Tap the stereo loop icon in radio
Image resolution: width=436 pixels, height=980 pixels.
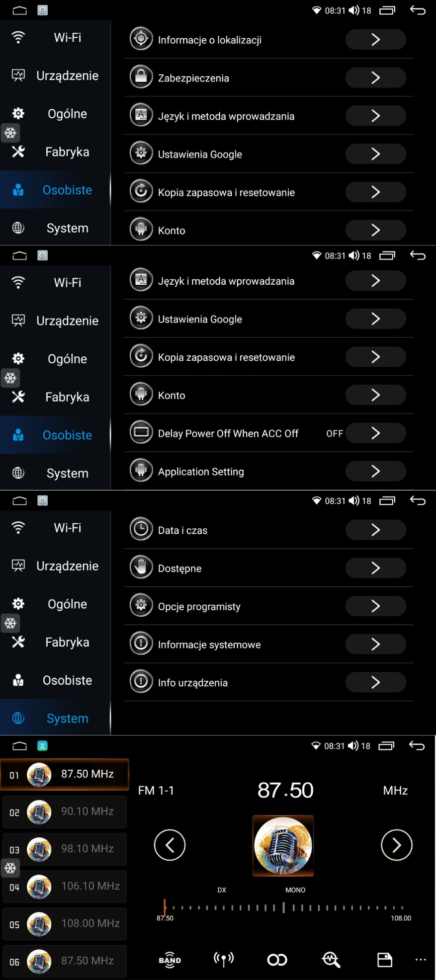pyautogui.click(x=277, y=960)
